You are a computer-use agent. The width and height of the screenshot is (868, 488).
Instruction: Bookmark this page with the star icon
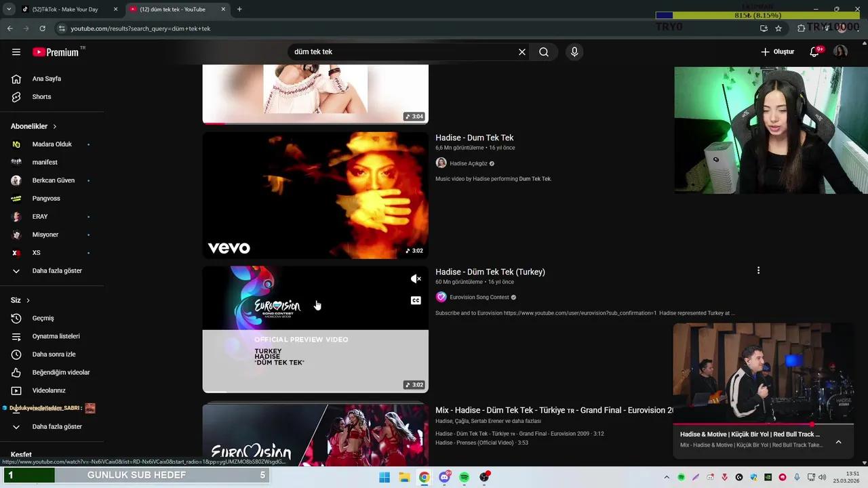[778, 28]
